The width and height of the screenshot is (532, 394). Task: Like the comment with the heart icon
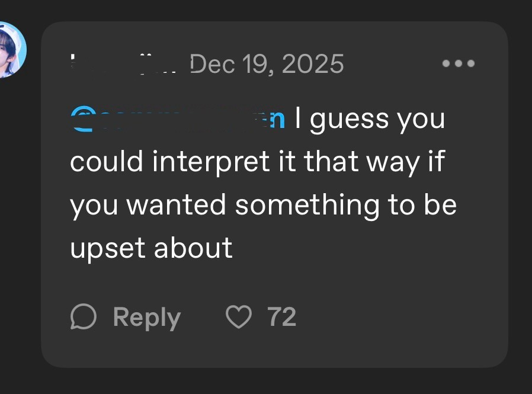(239, 317)
